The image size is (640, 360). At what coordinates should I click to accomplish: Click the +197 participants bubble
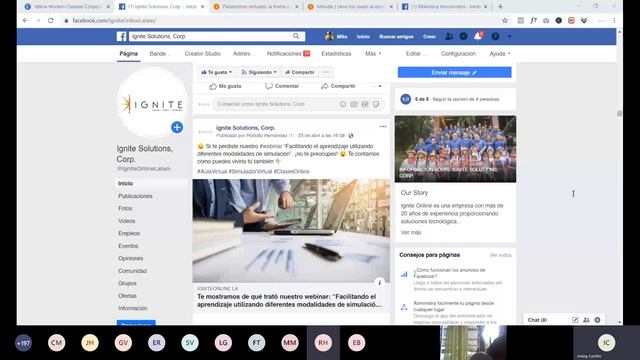23,343
